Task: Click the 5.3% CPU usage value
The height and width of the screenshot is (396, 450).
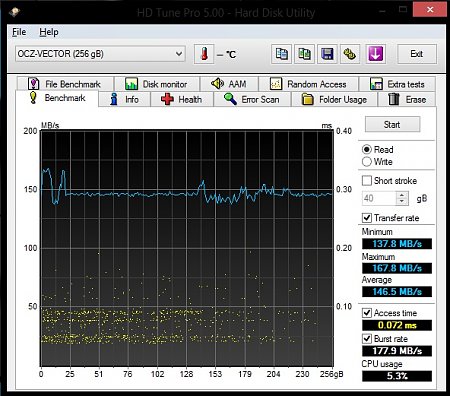Action: 397,376
